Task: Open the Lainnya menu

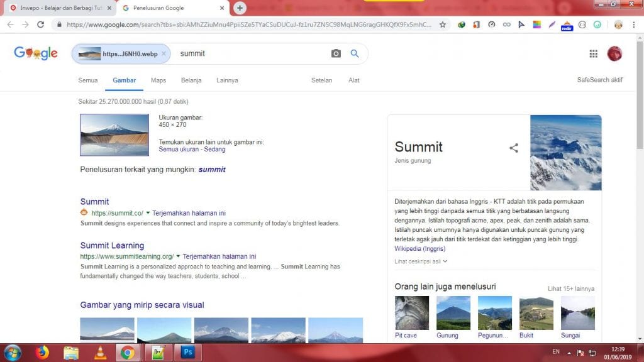Action: tap(227, 80)
